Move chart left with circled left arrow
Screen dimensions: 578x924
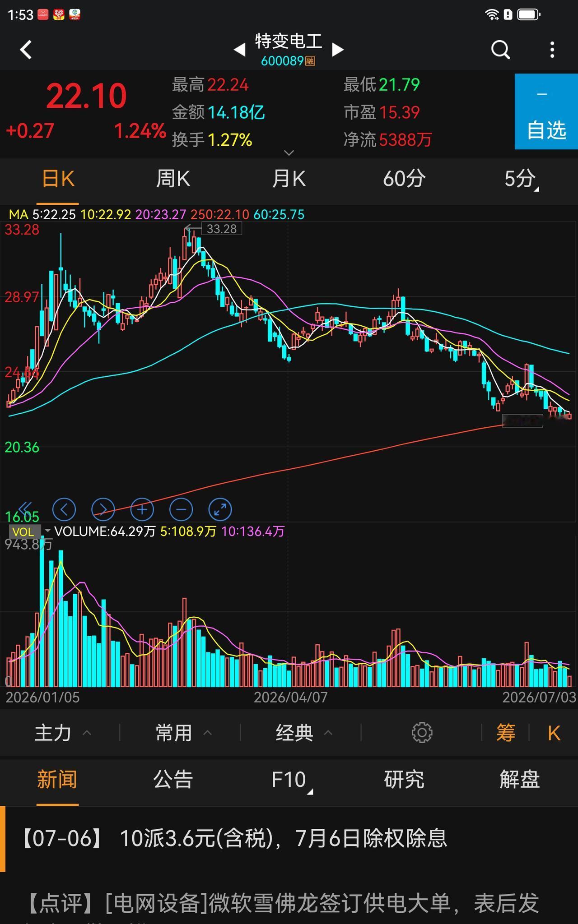click(64, 509)
